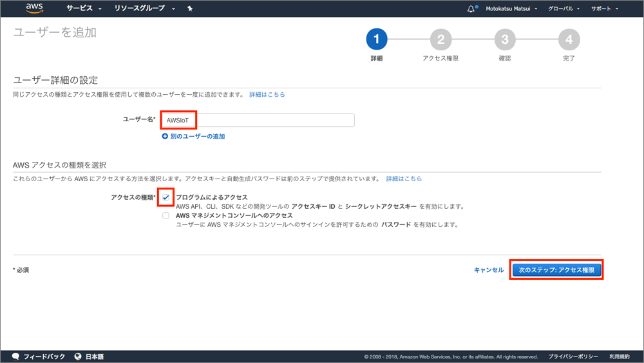
Task: Click the フィードバック footer link
Action: pyautogui.click(x=44, y=357)
